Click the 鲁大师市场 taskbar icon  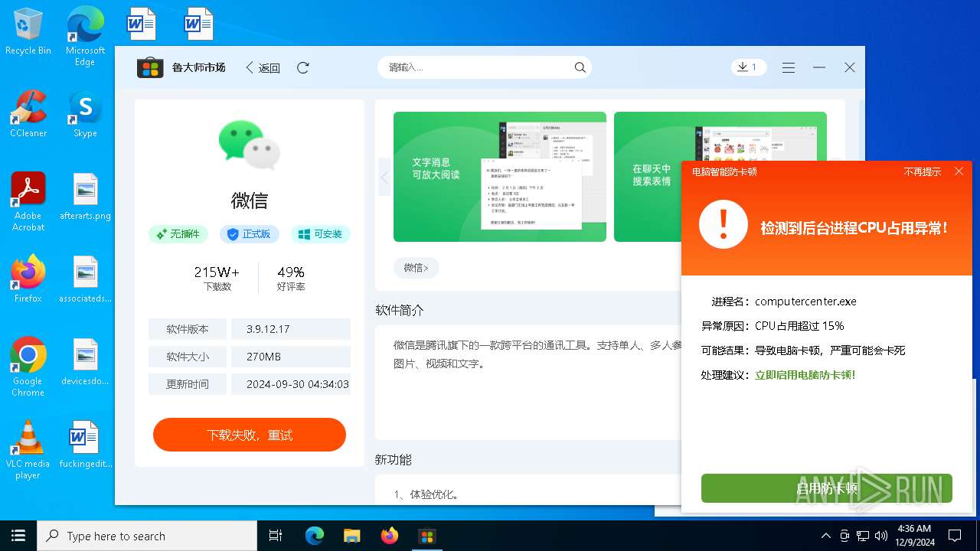point(426,536)
